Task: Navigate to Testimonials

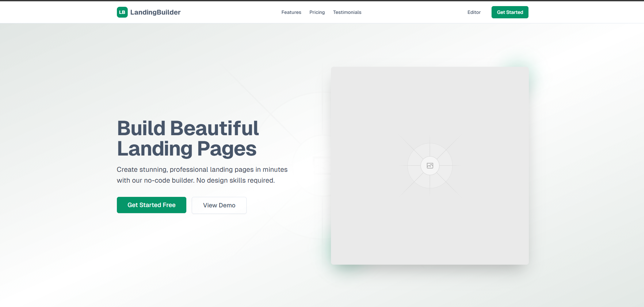Action: click(347, 12)
